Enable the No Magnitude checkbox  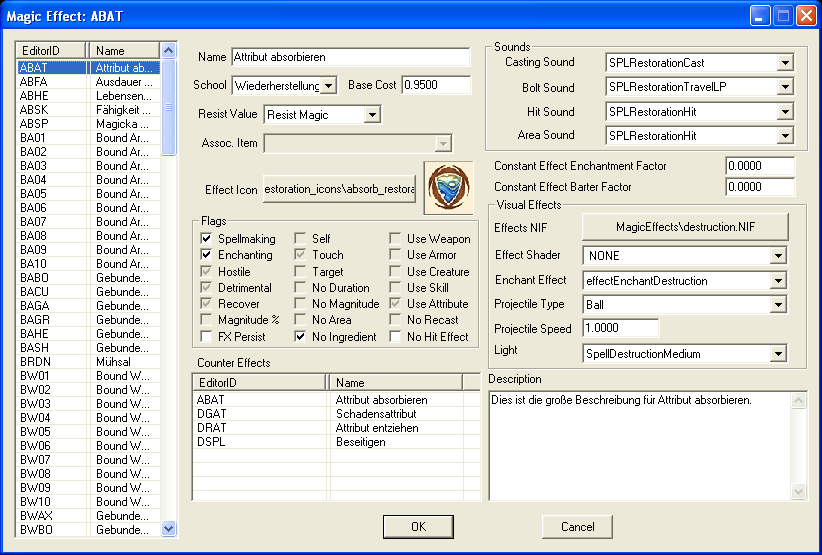pyautogui.click(x=300, y=304)
